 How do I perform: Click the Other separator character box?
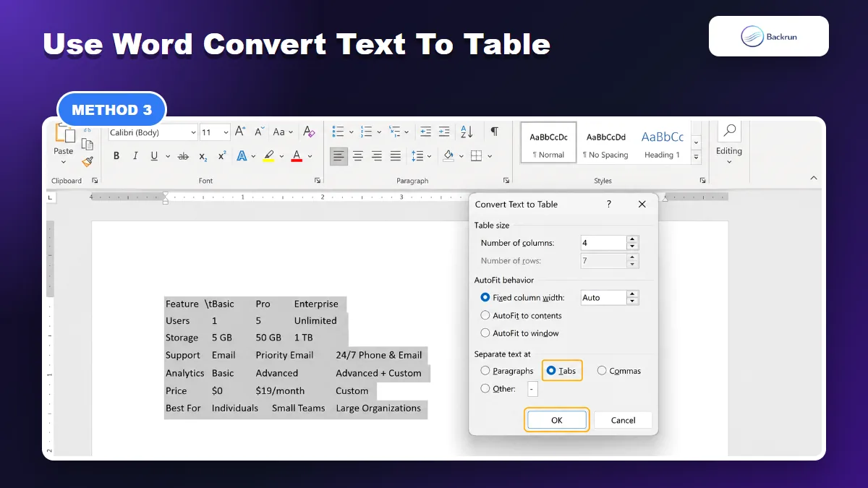(x=532, y=389)
